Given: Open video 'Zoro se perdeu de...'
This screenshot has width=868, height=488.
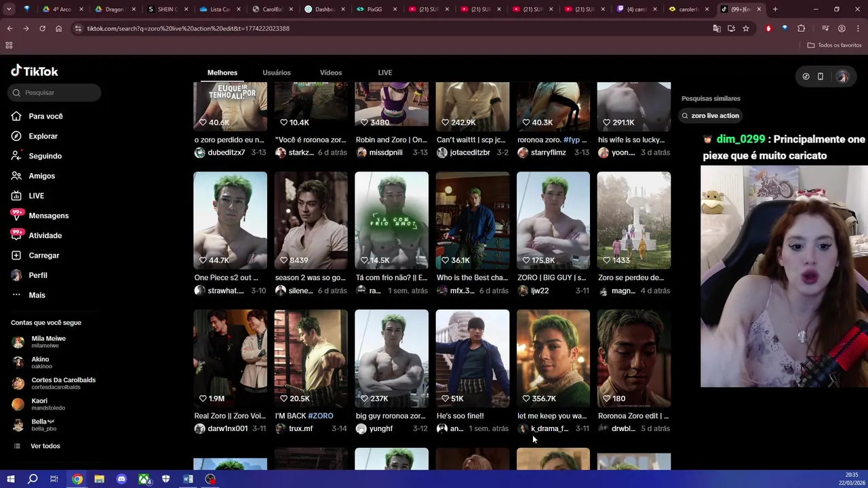Looking at the screenshot, I should point(633,220).
